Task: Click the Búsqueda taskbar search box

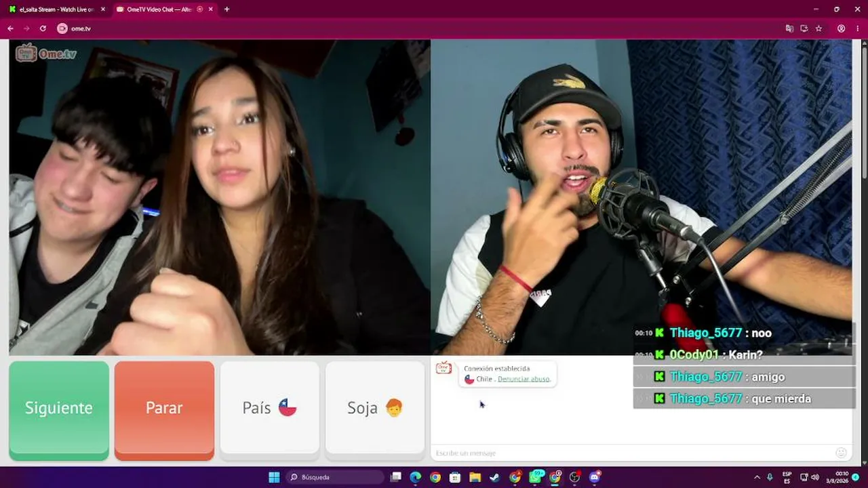Action: click(x=335, y=477)
